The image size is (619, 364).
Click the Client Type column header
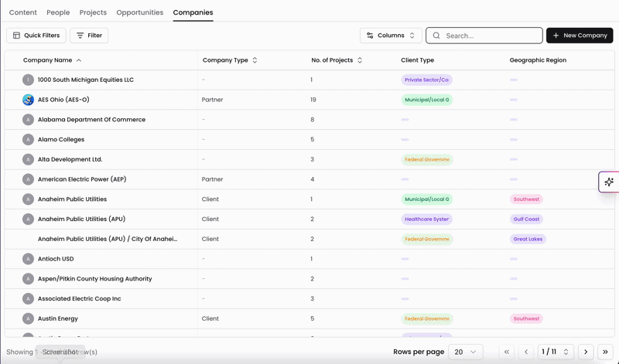(417, 60)
